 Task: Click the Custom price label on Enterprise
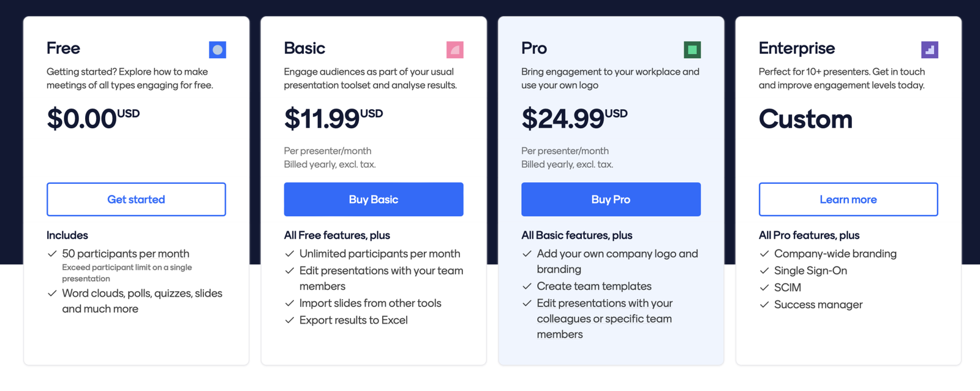coord(805,120)
